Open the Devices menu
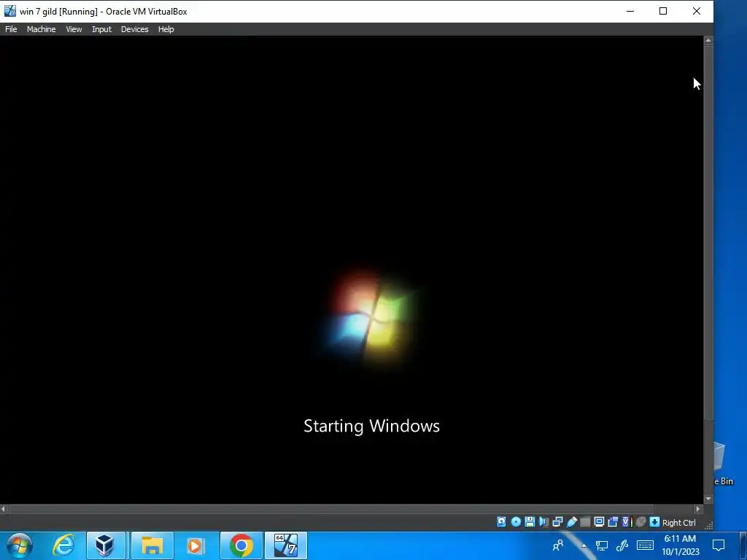This screenshot has width=747, height=560. 134,29
